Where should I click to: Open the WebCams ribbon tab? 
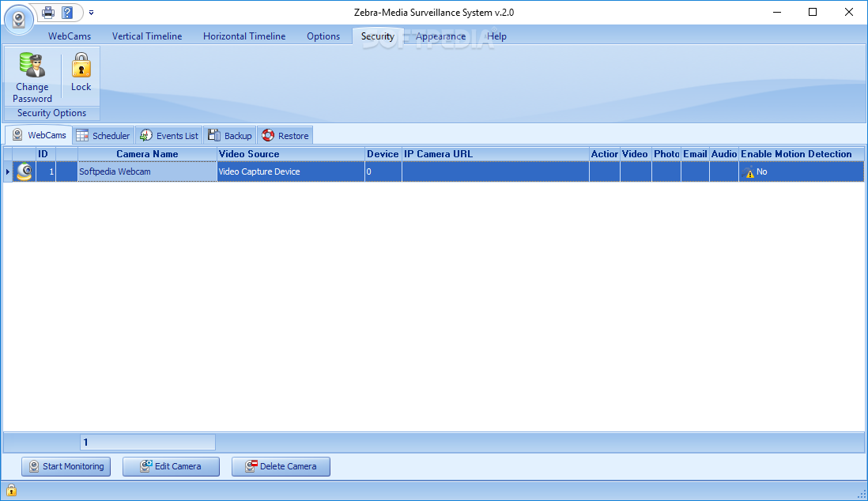(x=70, y=36)
